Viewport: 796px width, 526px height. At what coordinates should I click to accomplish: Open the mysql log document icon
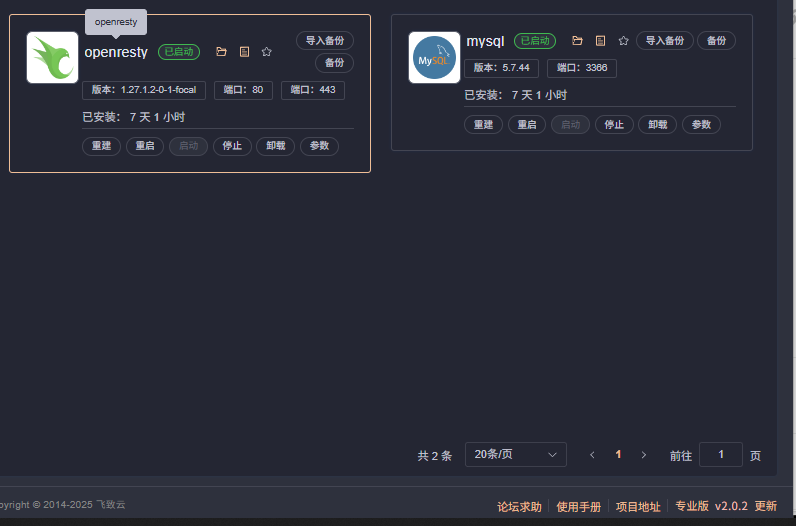click(601, 41)
